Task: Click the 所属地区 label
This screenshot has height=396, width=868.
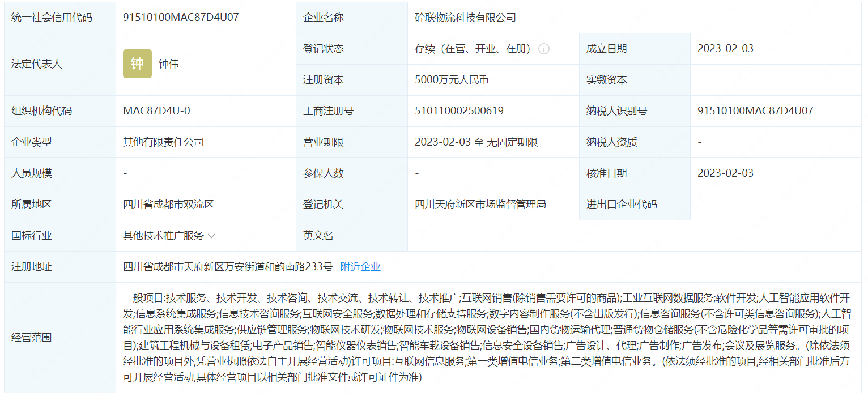Action: (32, 205)
